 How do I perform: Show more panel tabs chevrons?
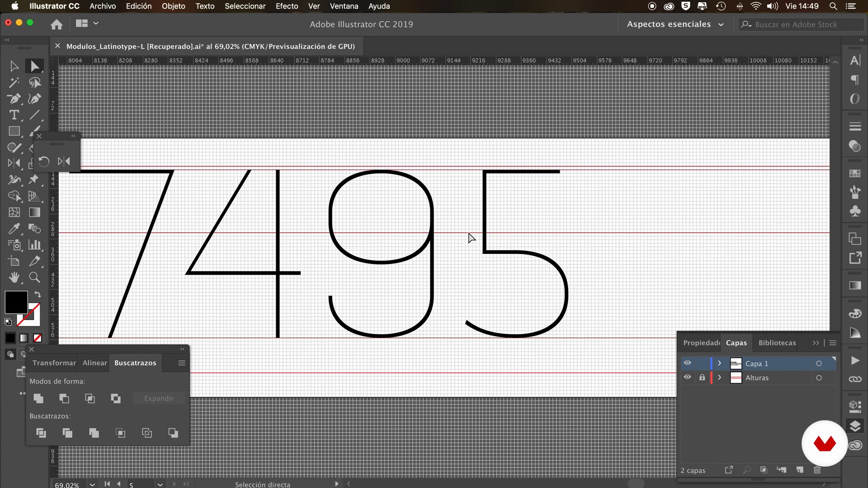pyautogui.click(x=816, y=343)
